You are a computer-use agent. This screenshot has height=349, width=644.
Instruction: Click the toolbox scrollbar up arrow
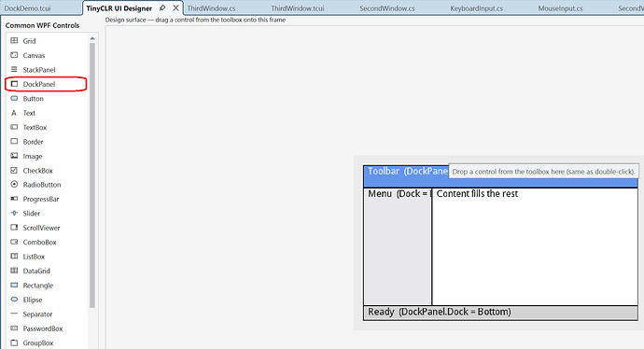click(92, 38)
